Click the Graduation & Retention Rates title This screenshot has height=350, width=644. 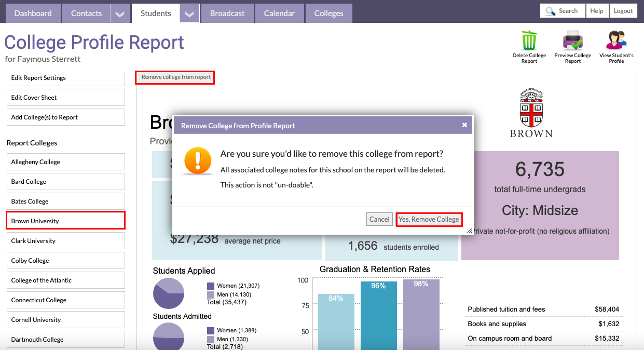pyautogui.click(x=375, y=269)
